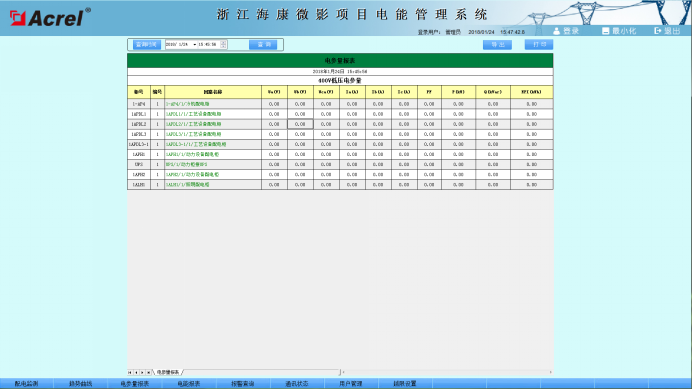The image size is (693, 390).
Task: Open the 电参量报表 bottom menu
Action: tap(135, 384)
